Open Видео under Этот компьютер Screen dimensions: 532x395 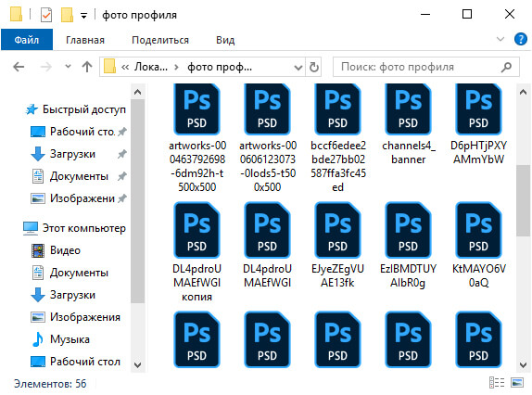(x=57, y=250)
